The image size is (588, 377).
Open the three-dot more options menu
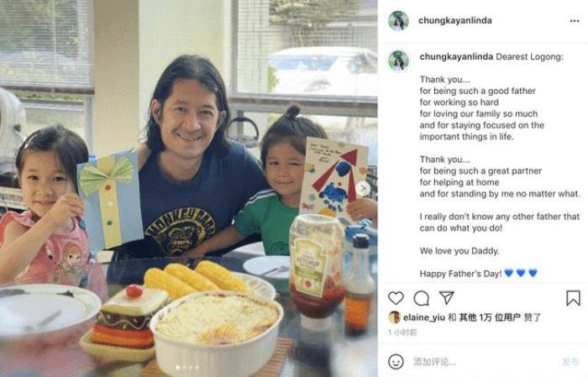tap(574, 21)
